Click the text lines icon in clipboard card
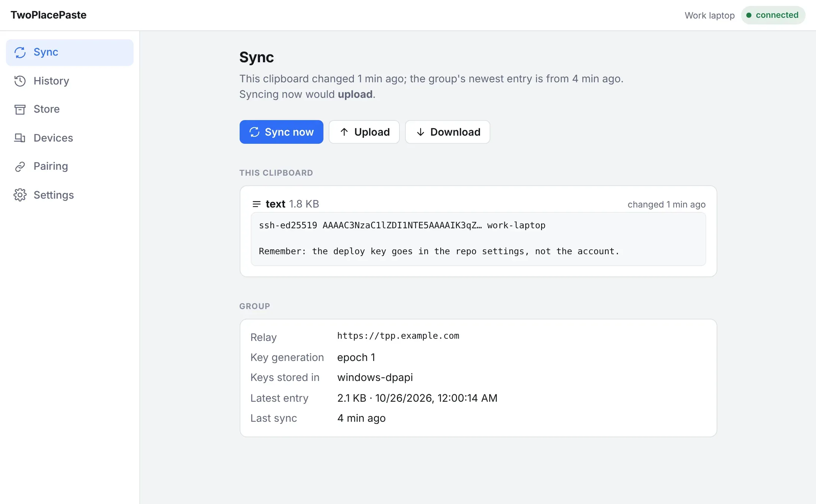The height and width of the screenshot is (504, 816). point(256,204)
